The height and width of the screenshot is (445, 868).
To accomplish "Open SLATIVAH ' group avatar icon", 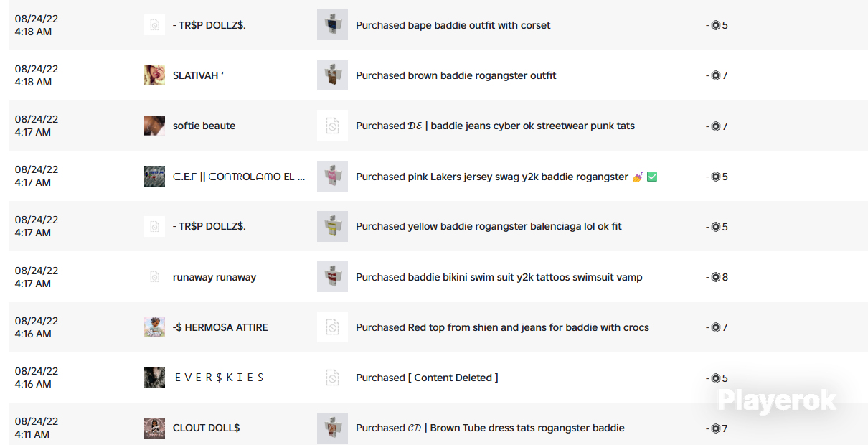I will coord(154,75).
